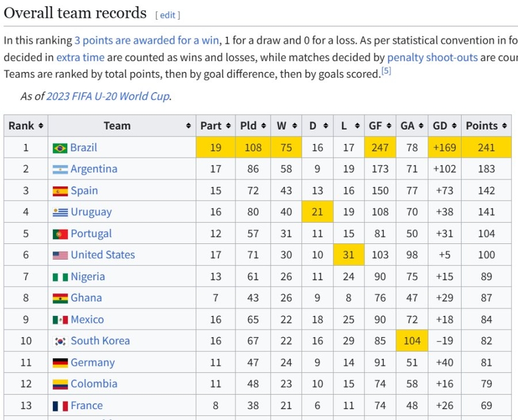Viewport: 518px width, 420px height.
Task: Click the Ghana flag icon
Action: pyautogui.click(x=60, y=298)
